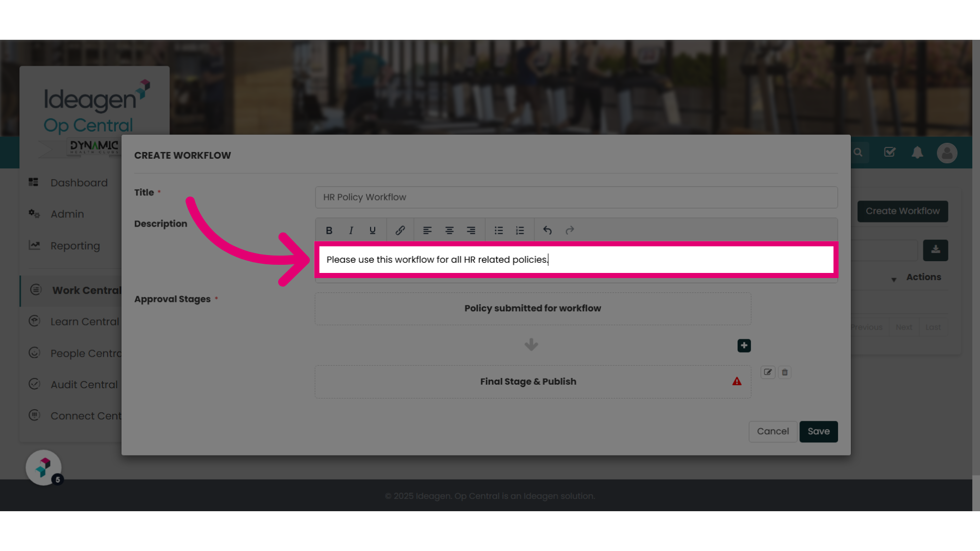This screenshot has width=980, height=551.
Task: Open the user profile avatar menu
Action: pos(947,153)
